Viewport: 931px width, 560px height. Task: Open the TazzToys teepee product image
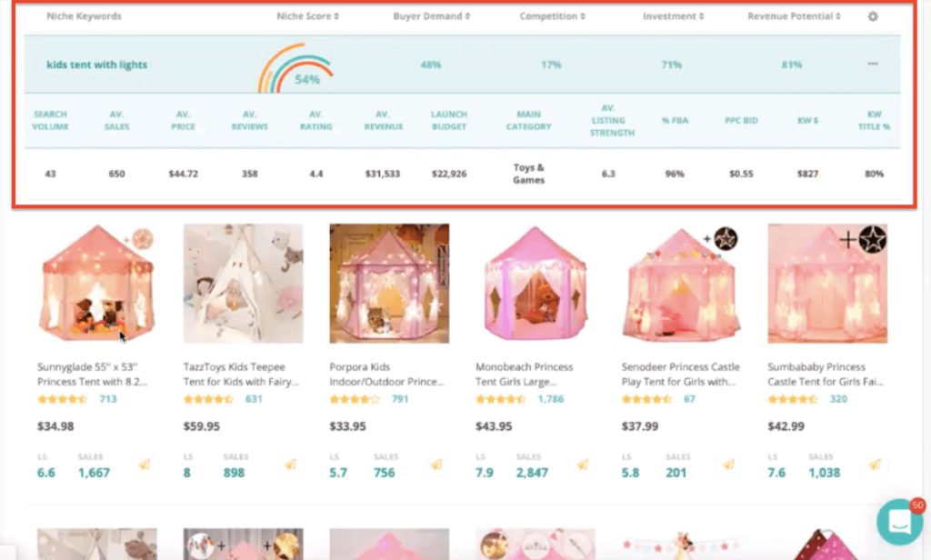[x=244, y=284]
